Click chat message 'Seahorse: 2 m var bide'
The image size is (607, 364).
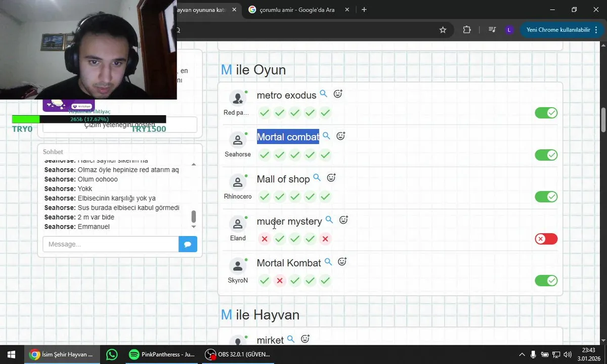[79, 217]
